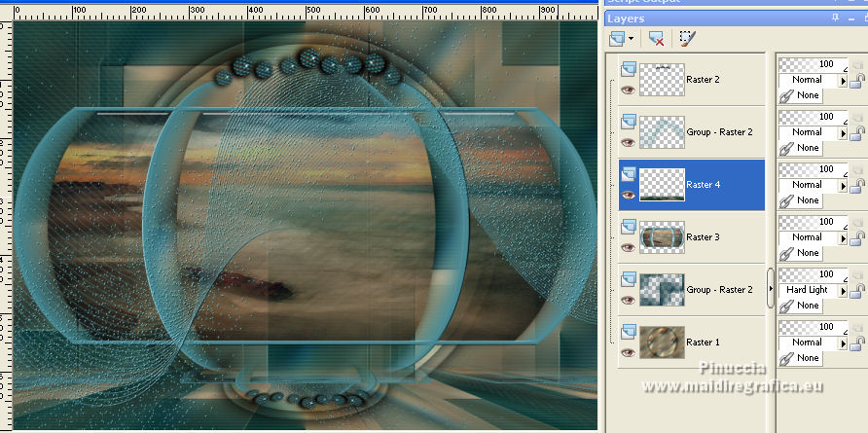
Task: Open blend mode dropdown for Raster 2
Action: [x=844, y=81]
